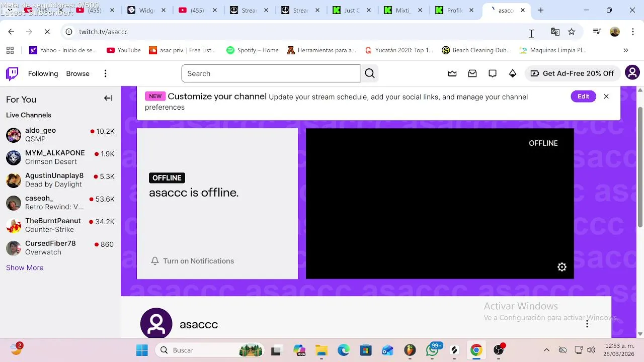
Task: Open the Following tab
Action: click(43, 73)
